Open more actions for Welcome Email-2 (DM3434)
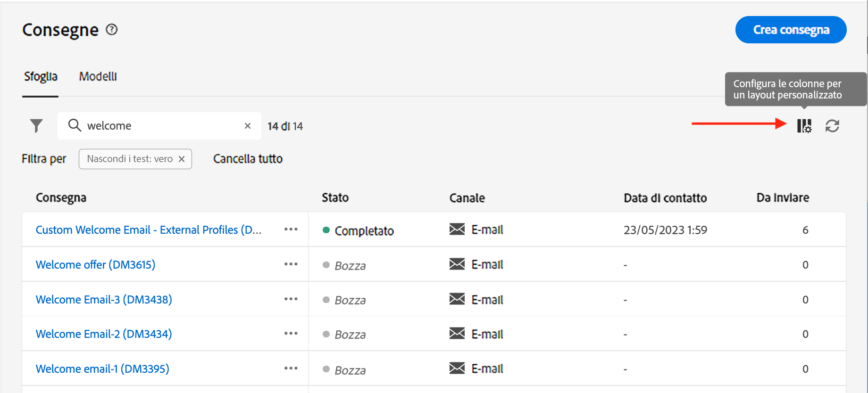The width and height of the screenshot is (868, 393). 291,334
